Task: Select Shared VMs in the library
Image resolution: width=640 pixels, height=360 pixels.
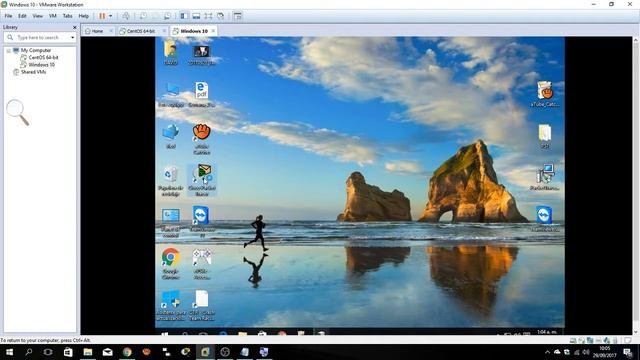Action: click(x=33, y=72)
